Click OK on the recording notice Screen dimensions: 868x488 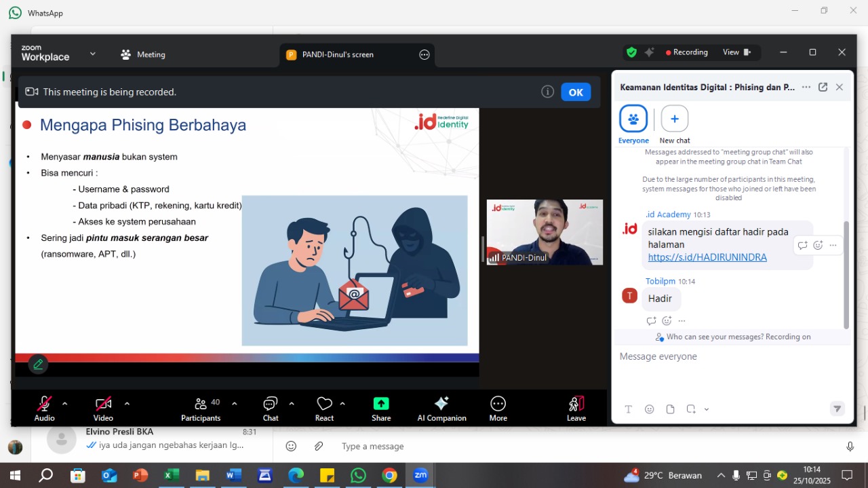tap(576, 92)
